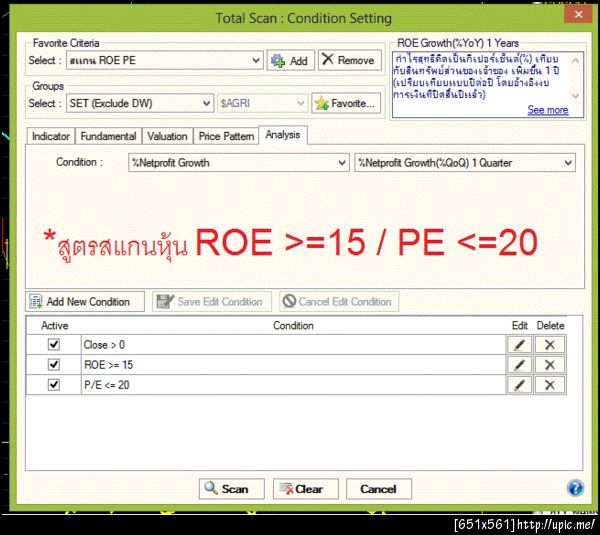600x535 pixels.
Task: Click Add New Condition
Action: (x=85, y=302)
